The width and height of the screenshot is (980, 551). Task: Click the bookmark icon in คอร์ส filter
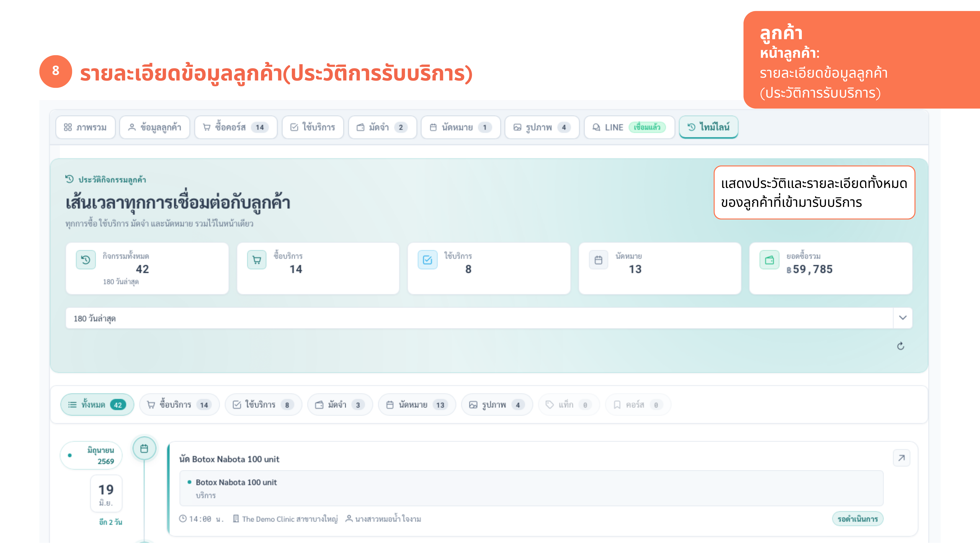[x=617, y=405]
